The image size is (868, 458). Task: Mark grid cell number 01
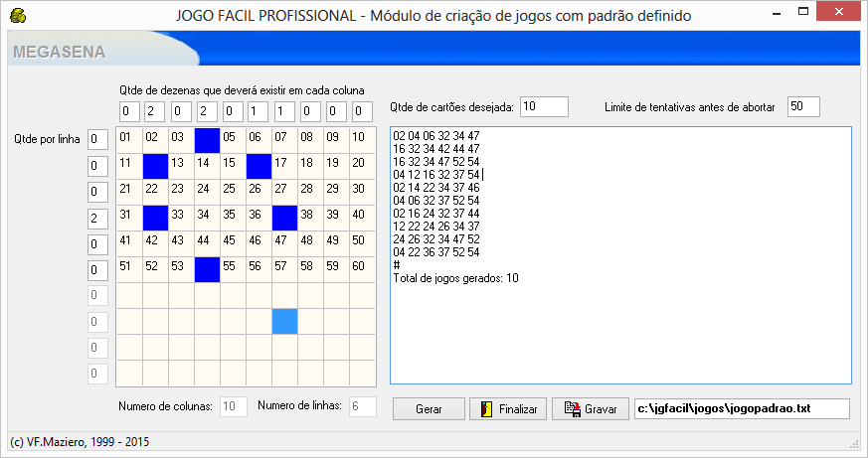(x=129, y=140)
